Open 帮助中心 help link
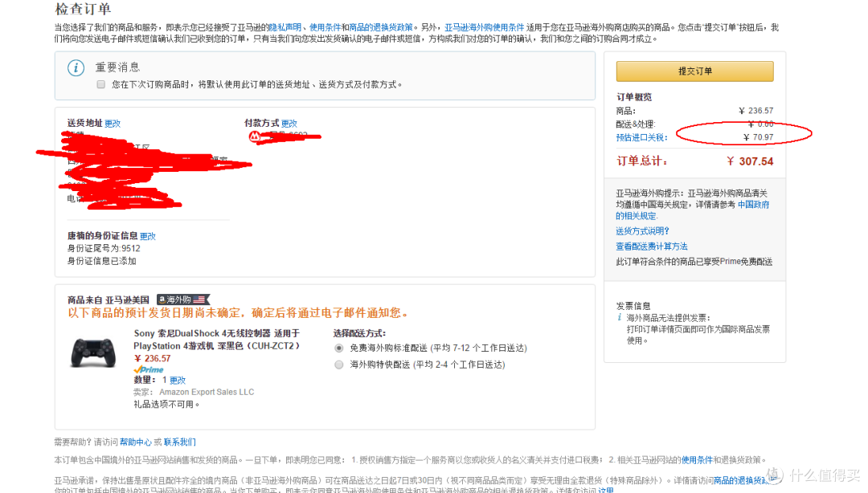 (x=136, y=442)
